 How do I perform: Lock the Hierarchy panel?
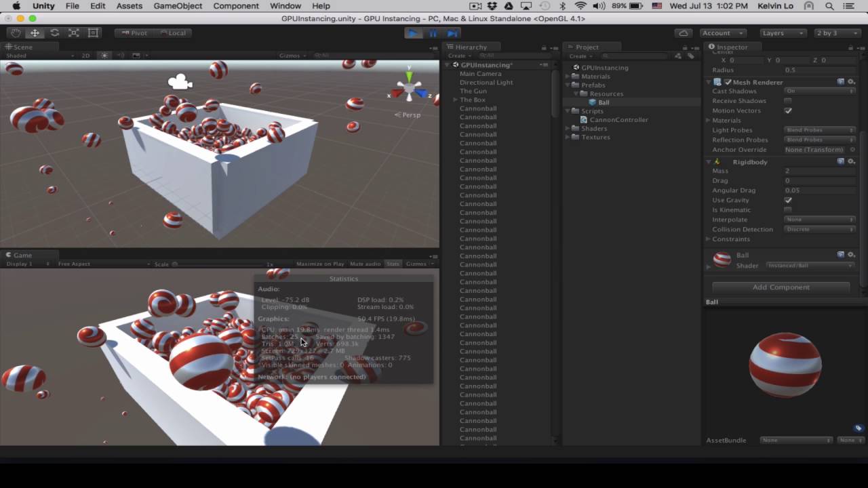click(544, 47)
